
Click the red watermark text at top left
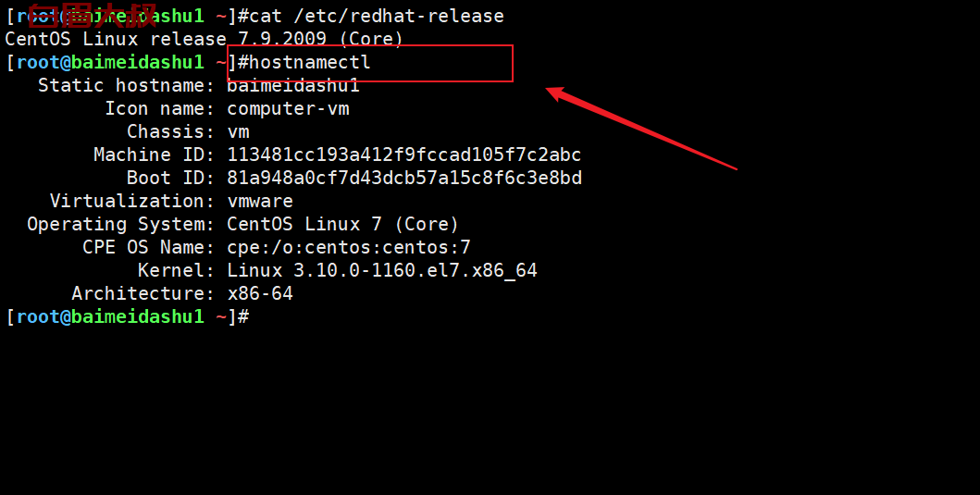click(93, 16)
